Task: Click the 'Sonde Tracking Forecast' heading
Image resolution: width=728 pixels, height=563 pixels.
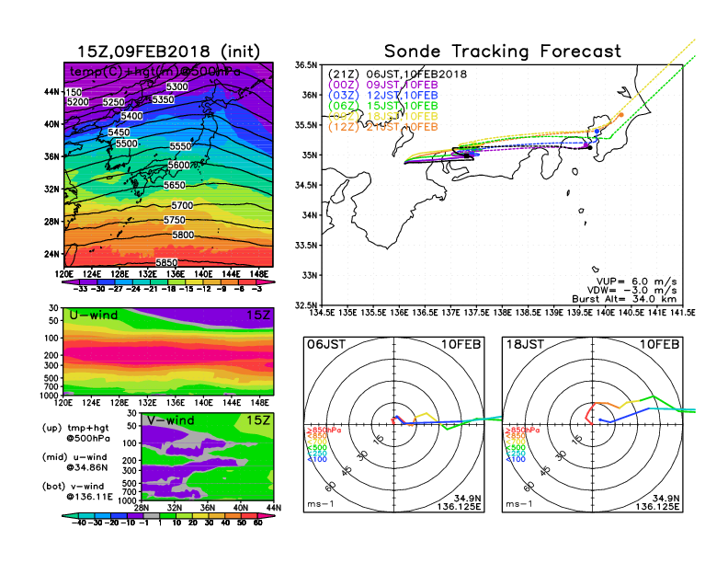Action: (x=503, y=52)
